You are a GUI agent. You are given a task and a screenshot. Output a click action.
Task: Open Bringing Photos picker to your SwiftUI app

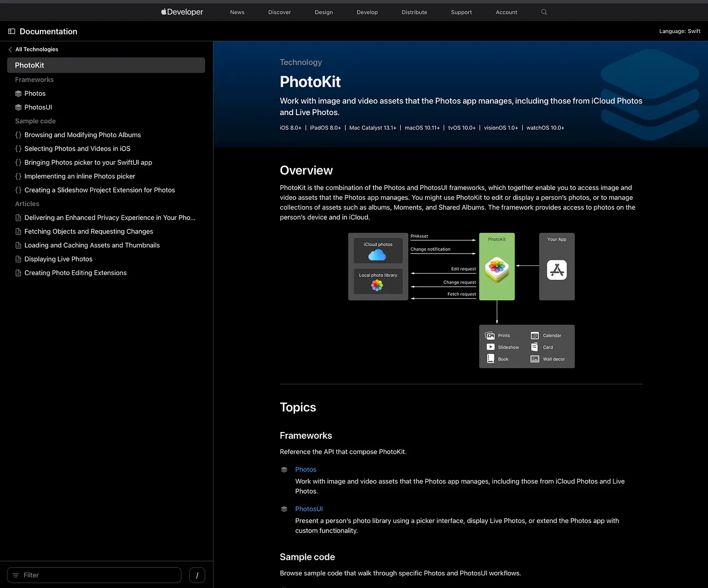88,162
